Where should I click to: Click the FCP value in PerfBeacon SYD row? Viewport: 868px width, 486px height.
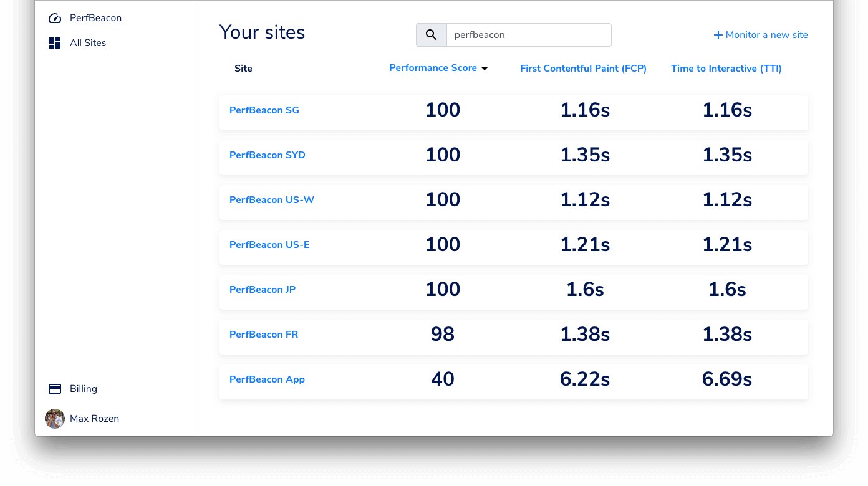[x=585, y=155]
